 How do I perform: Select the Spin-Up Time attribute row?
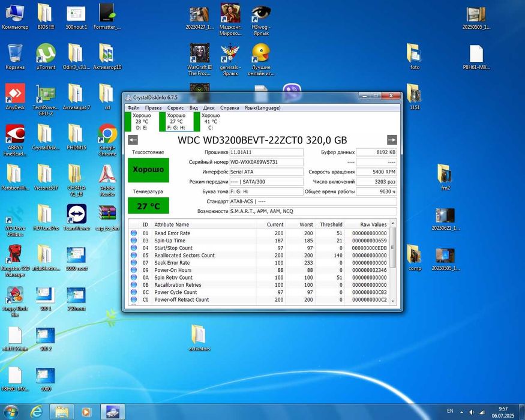tap(259, 241)
